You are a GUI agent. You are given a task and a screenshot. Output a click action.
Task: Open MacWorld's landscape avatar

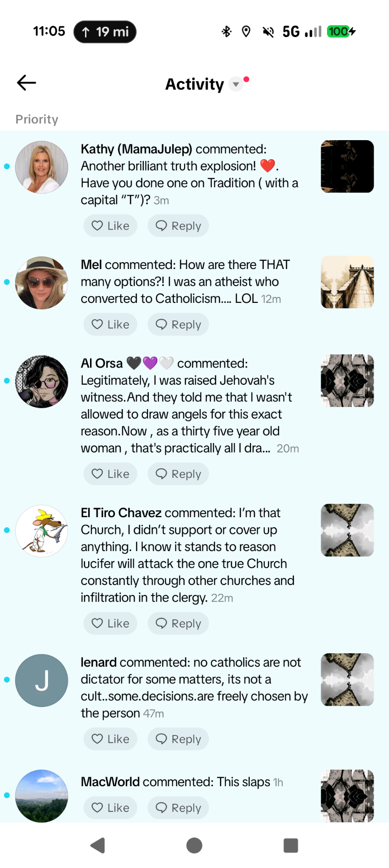click(42, 796)
